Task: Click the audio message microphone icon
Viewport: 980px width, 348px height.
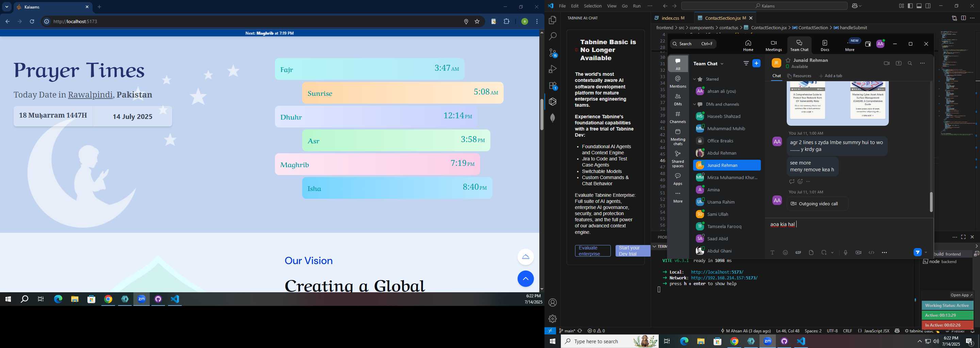Action: [x=845, y=253]
